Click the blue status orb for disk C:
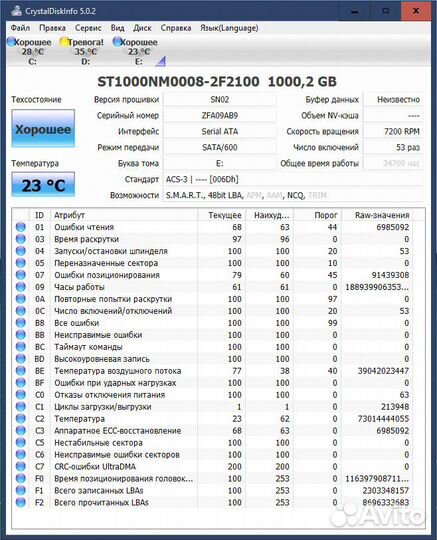Image resolution: width=437 pixels, height=540 pixels. click(x=11, y=42)
